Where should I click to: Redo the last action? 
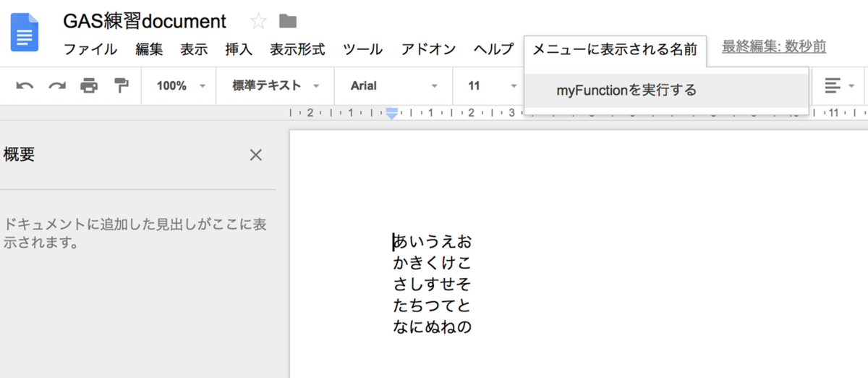pos(57,86)
